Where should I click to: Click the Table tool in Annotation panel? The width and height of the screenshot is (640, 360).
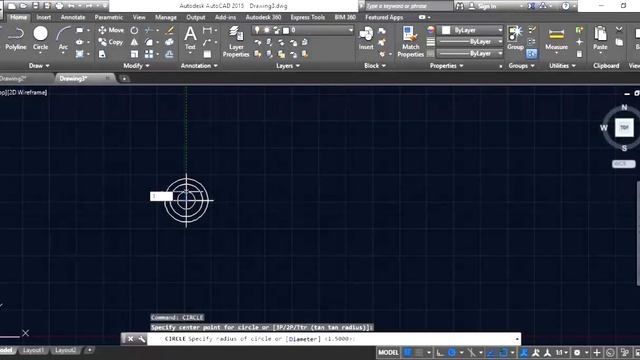[207, 54]
